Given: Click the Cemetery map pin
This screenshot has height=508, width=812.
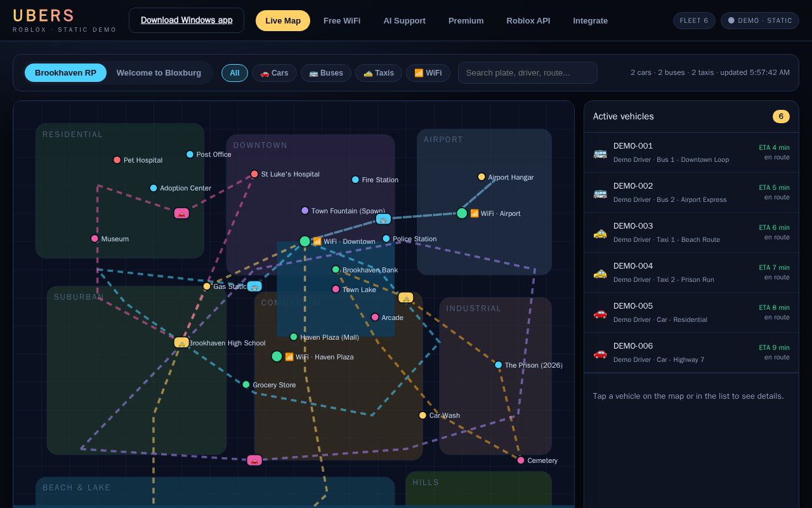Looking at the screenshot, I should (x=521, y=460).
